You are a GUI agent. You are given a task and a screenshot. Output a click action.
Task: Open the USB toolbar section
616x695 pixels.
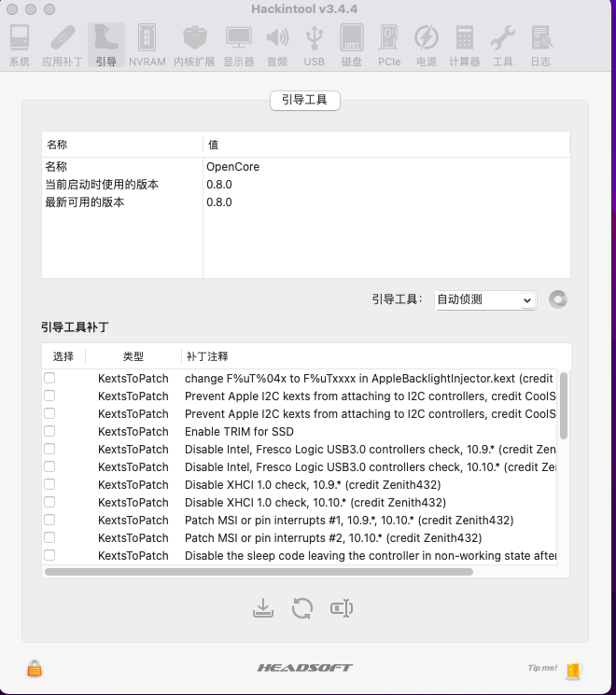(314, 46)
